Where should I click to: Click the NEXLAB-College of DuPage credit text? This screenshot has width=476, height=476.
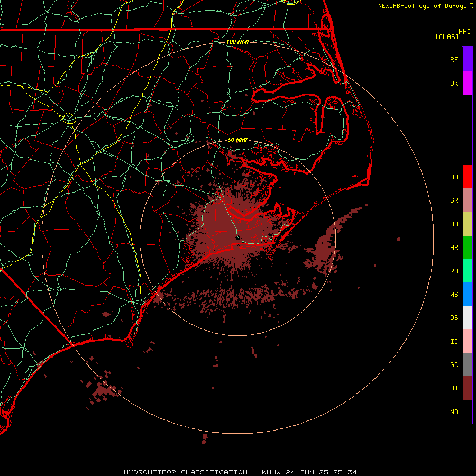[x=422, y=6]
